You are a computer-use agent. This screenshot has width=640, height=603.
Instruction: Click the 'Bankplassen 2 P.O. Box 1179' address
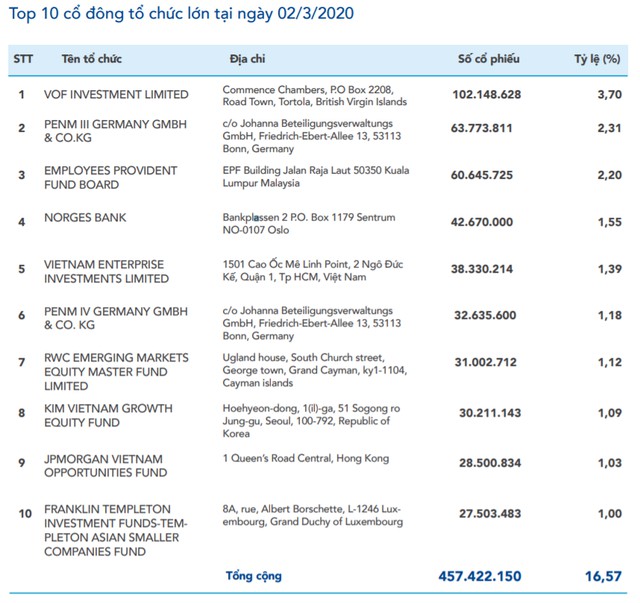tap(309, 223)
